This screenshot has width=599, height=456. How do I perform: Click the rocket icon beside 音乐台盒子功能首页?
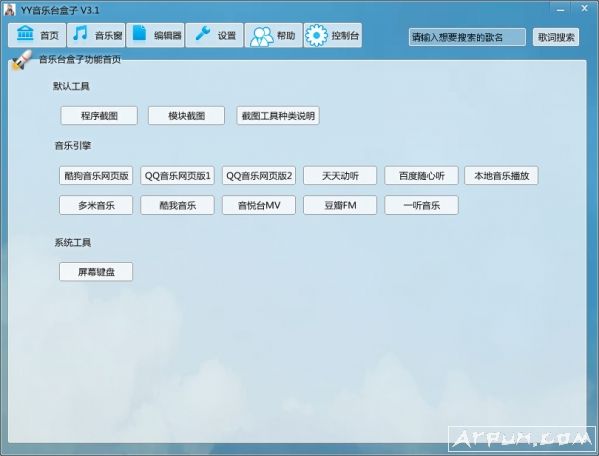[22, 60]
